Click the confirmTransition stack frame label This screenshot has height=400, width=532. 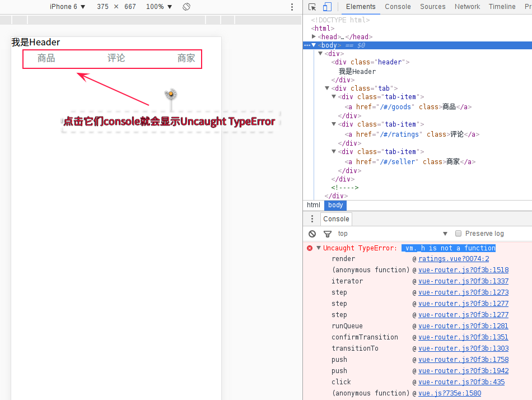(x=365, y=337)
